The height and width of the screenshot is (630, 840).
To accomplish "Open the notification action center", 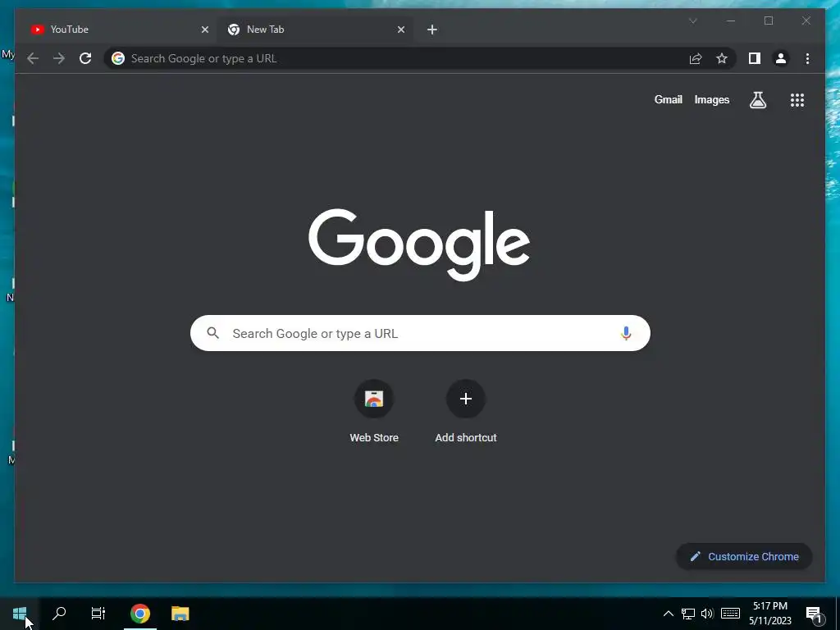I will 815,614.
